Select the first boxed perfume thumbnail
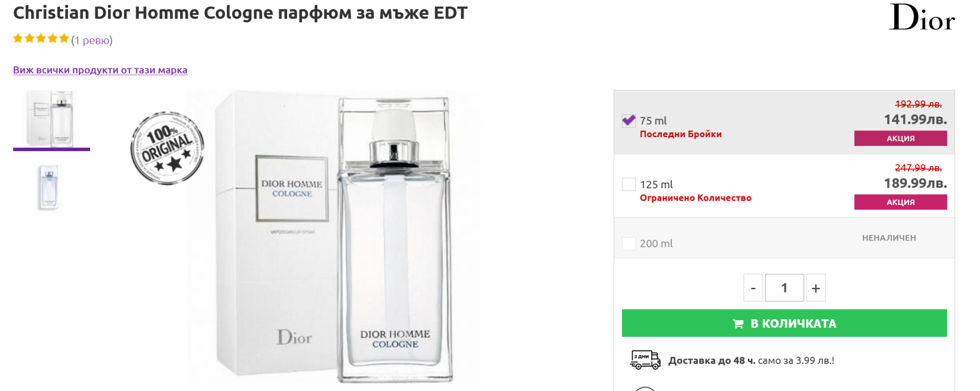 pyautogui.click(x=51, y=119)
